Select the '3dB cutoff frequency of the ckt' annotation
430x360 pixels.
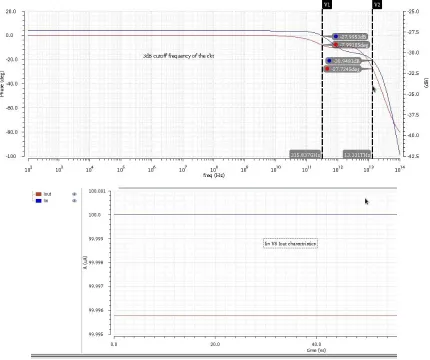(x=179, y=56)
